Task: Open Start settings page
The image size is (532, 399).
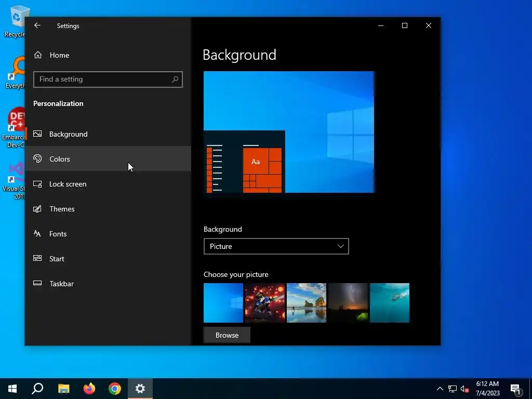Action: (x=108, y=259)
